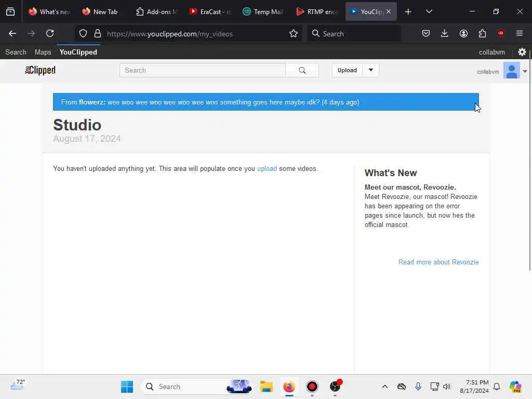Click the Windows taskbar Search box

[197, 387]
